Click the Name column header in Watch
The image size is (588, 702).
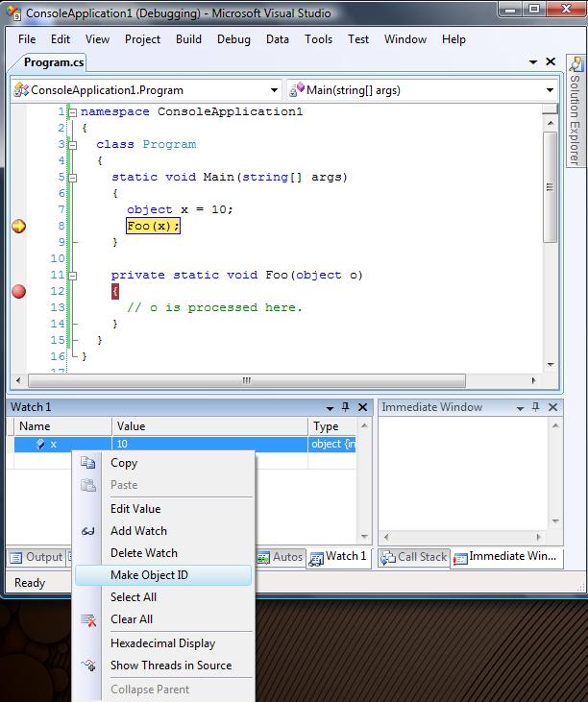[x=63, y=426]
